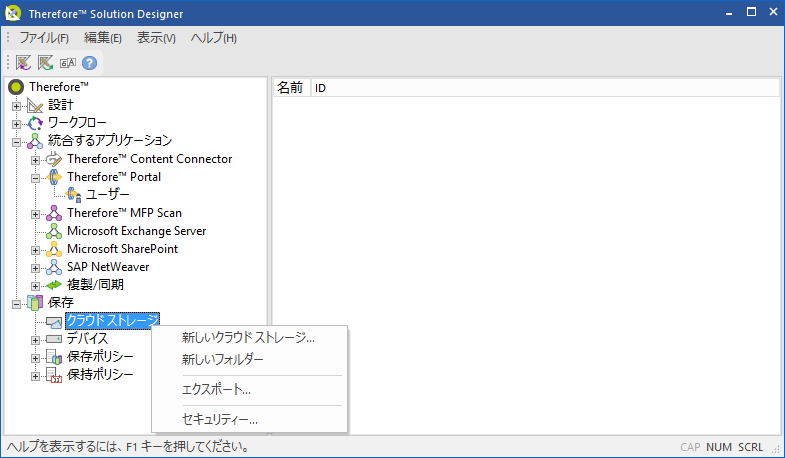Click the MFP Scan icon
The width and height of the screenshot is (785, 458).
point(54,213)
